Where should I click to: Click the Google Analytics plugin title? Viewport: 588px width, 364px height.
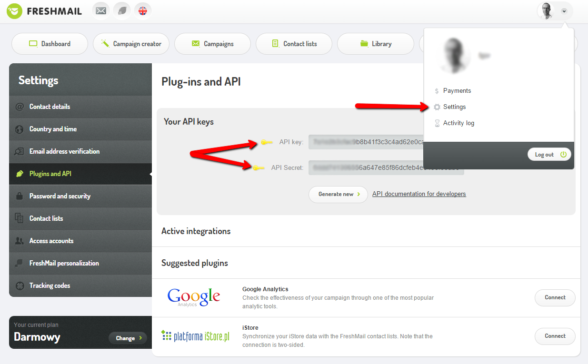click(x=265, y=289)
